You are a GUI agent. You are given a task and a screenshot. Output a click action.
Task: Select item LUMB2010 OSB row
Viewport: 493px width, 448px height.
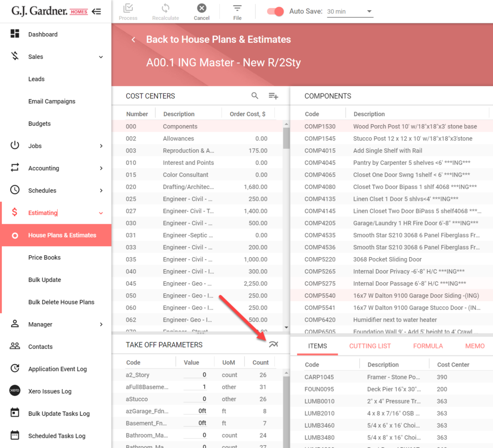(391, 413)
